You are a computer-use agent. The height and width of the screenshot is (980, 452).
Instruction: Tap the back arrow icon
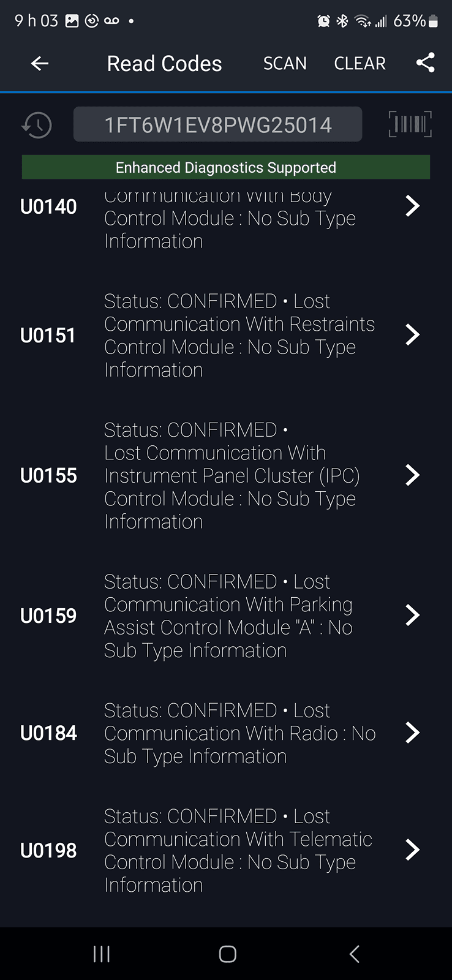pos(40,63)
